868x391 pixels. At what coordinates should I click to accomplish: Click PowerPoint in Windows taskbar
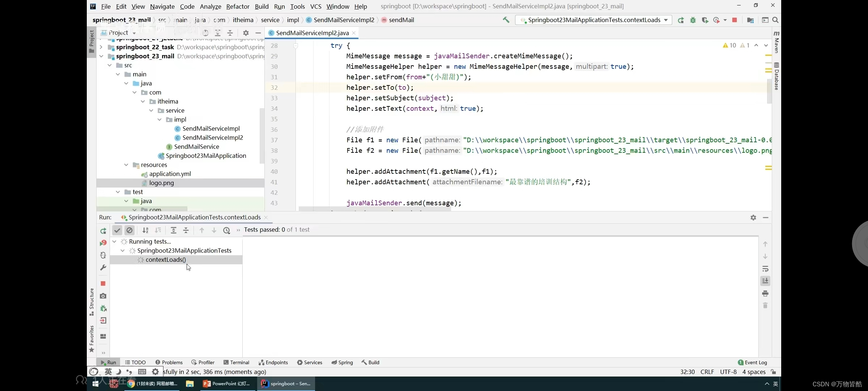227,384
